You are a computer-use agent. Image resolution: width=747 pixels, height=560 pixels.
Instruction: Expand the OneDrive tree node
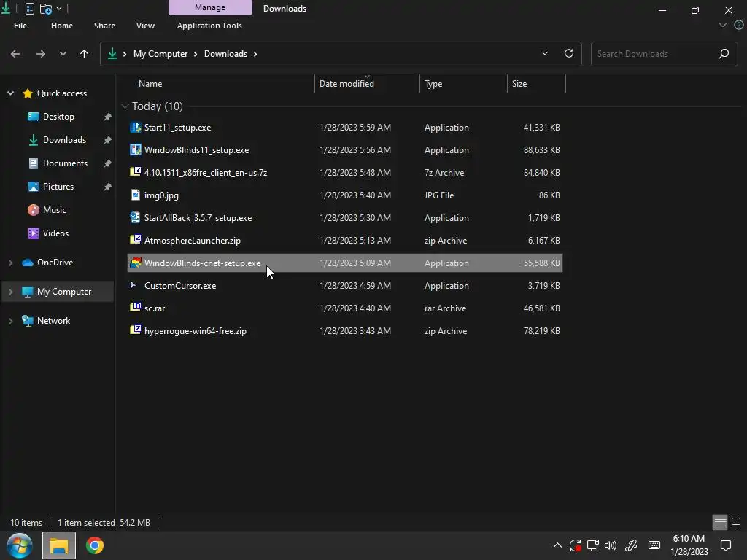(10, 262)
